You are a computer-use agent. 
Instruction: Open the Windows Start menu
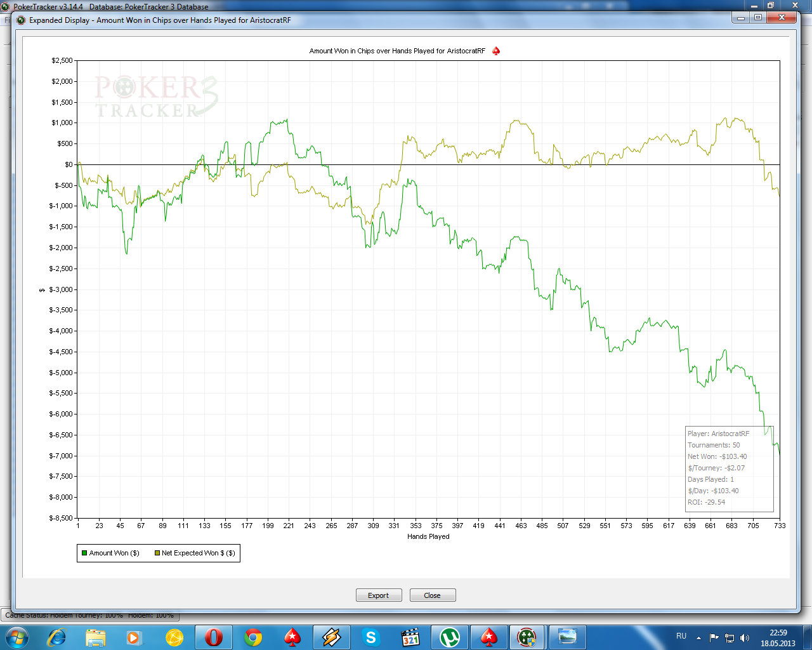tap(16, 637)
